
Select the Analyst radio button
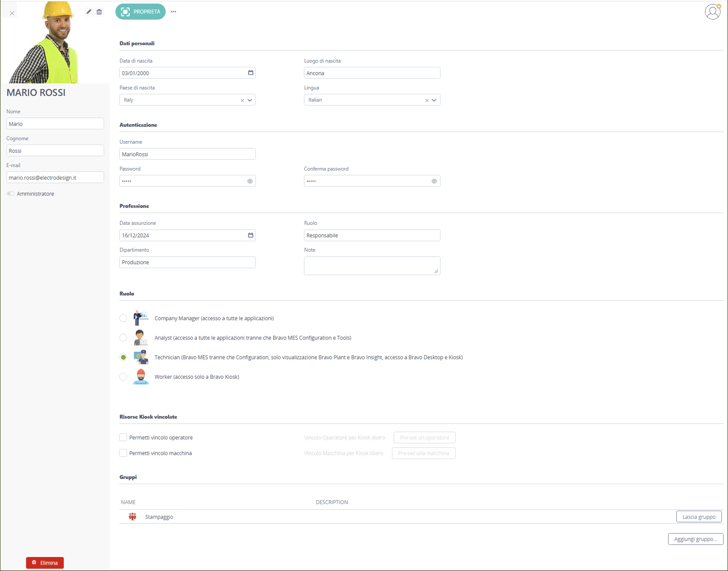[123, 337]
